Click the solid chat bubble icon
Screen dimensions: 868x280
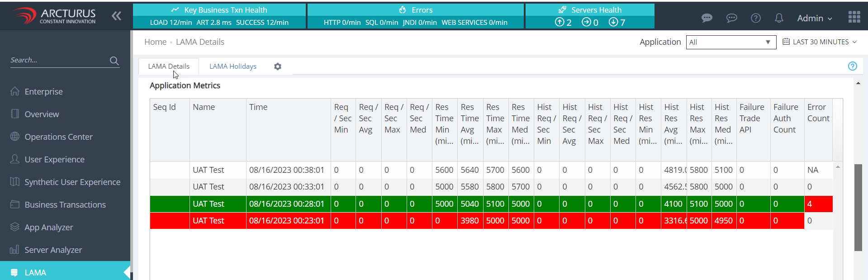(x=707, y=18)
